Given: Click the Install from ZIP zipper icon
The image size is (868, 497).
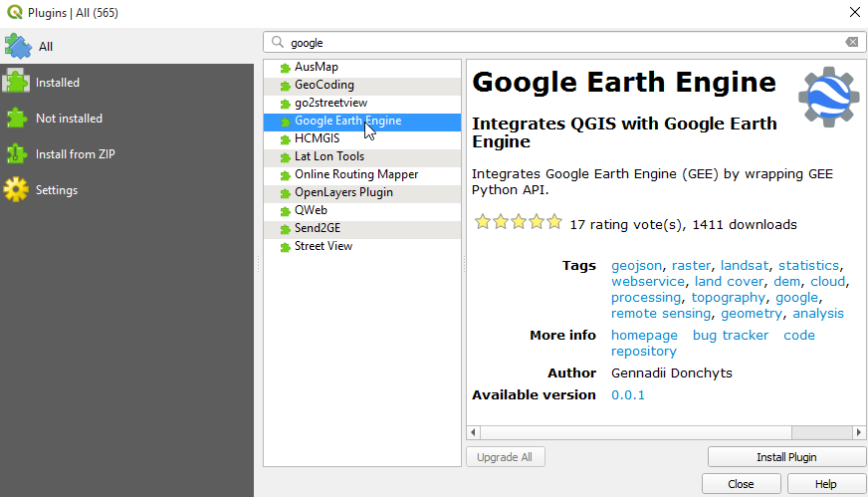Looking at the screenshot, I should (16, 154).
